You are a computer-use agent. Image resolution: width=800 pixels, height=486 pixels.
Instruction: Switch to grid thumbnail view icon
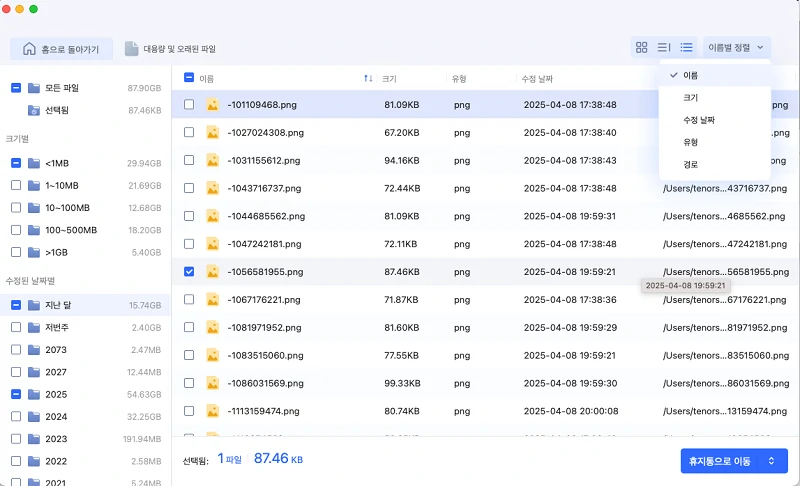(641, 47)
